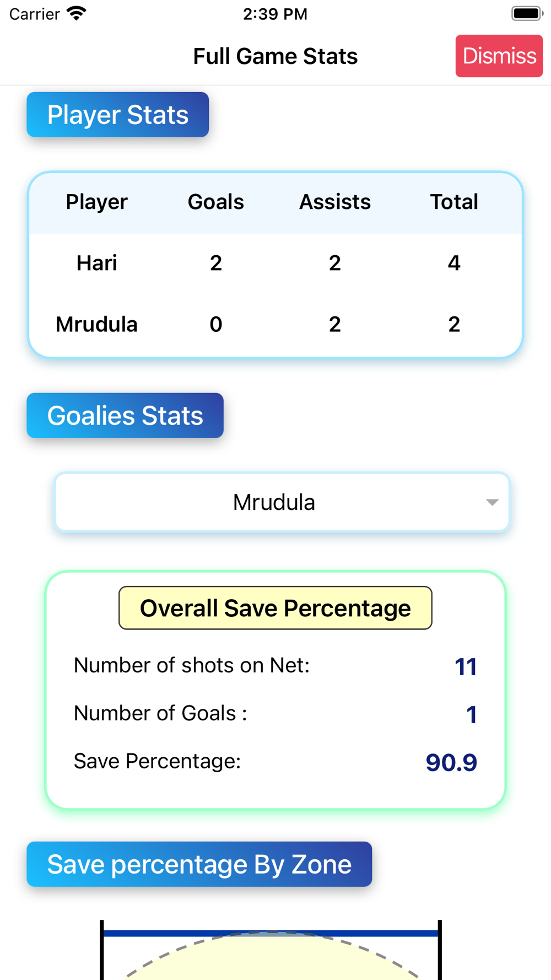
Task: Tap the Wi-Fi icon in status bar
Action: pyautogui.click(x=77, y=14)
